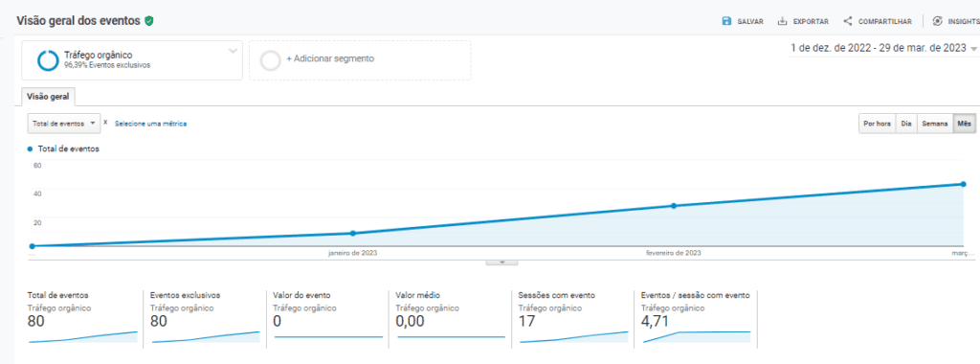Select the Mês granularity button

point(965,124)
